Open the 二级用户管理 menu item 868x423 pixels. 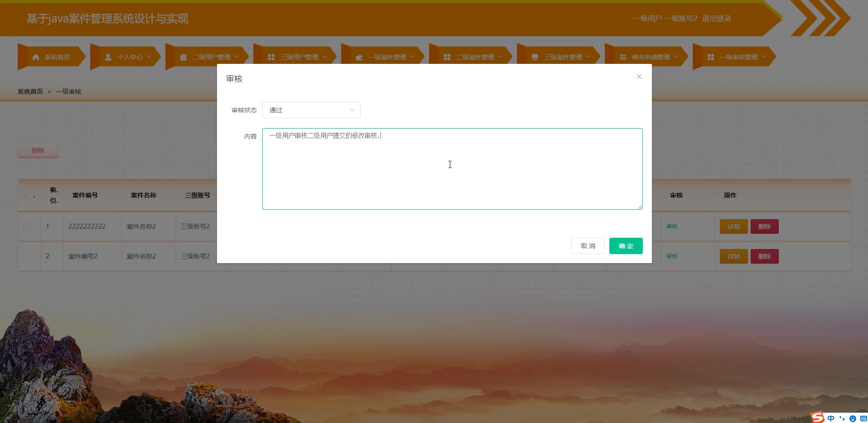click(207, 57)
